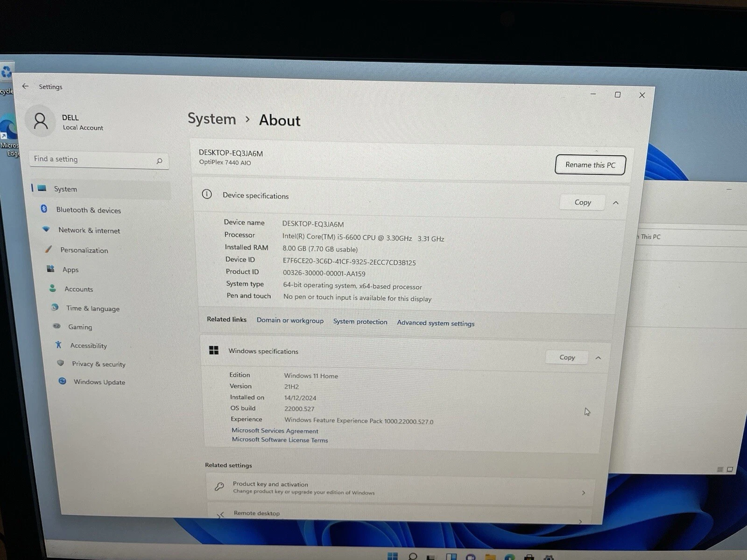Open Microsoft Software License Terms link
The height and width of the screenshot is (560, 747).
(x=280, y=440)
